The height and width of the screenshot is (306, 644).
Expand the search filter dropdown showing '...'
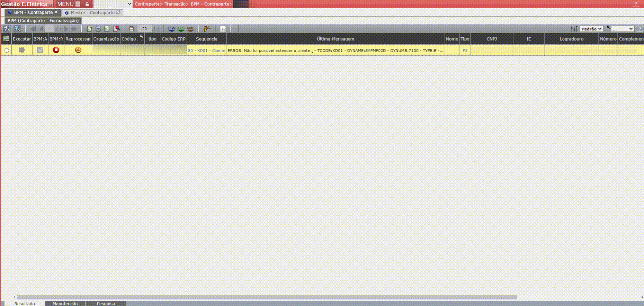[622, 29]
